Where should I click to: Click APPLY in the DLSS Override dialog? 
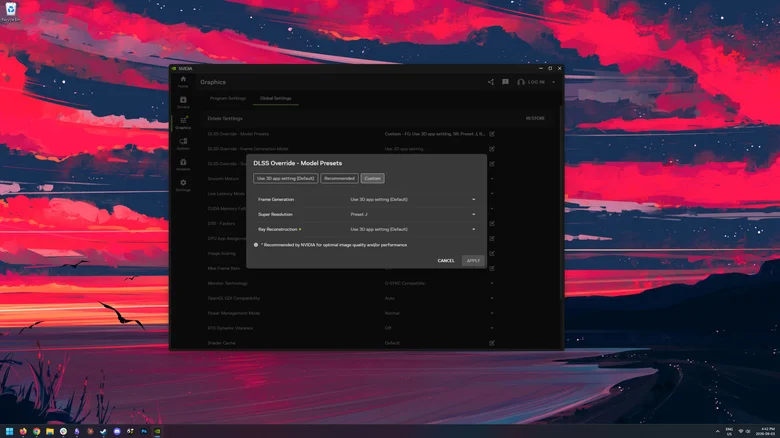(473, 261)
